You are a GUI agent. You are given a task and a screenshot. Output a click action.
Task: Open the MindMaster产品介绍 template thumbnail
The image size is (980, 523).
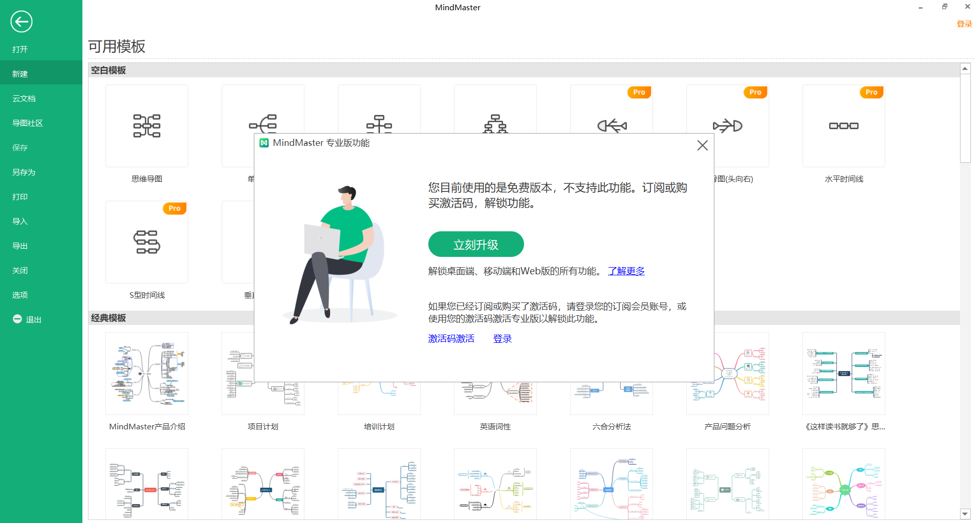pos(147,374)
